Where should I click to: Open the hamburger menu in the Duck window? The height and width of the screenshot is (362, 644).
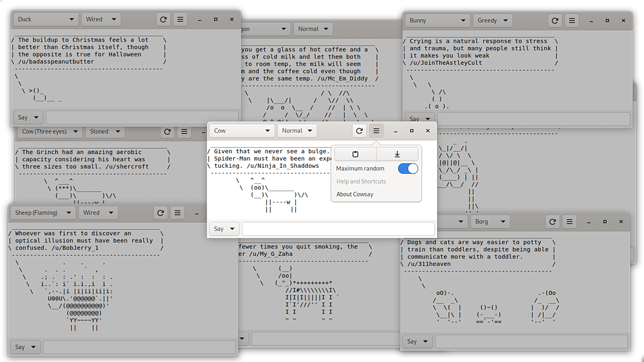pos(180,19)
